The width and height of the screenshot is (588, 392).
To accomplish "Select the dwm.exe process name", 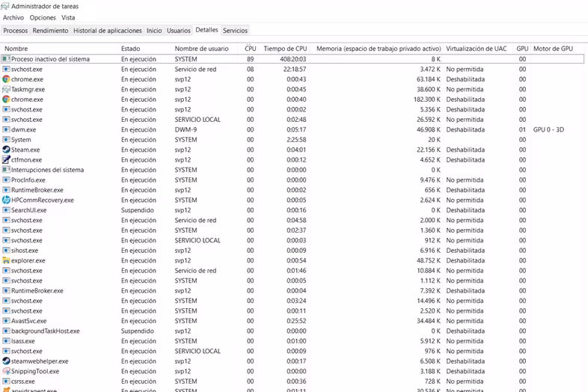I will (24, 129).
